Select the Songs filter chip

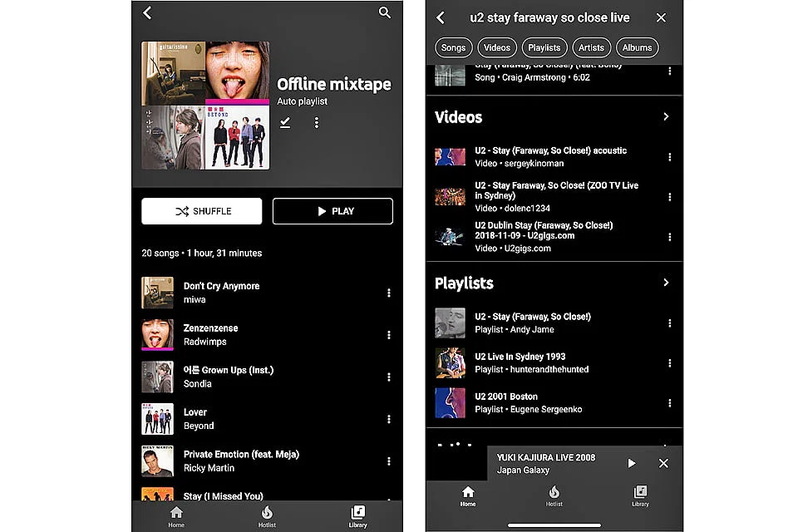(453, 47)
